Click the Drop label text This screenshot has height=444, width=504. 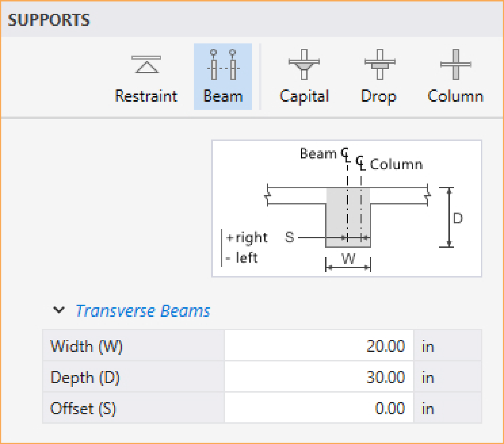379,96
